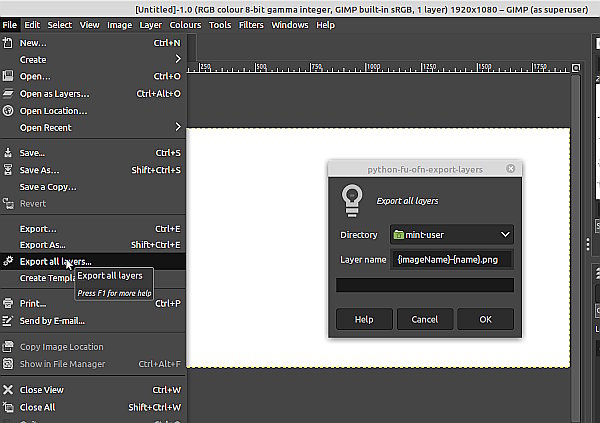Click the export progress bar
Screen dimensions: 600x423
[x=425, y=285]
